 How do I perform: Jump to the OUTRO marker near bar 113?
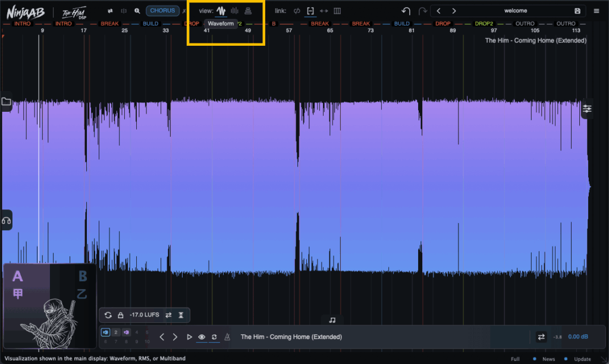coord(566,24)
